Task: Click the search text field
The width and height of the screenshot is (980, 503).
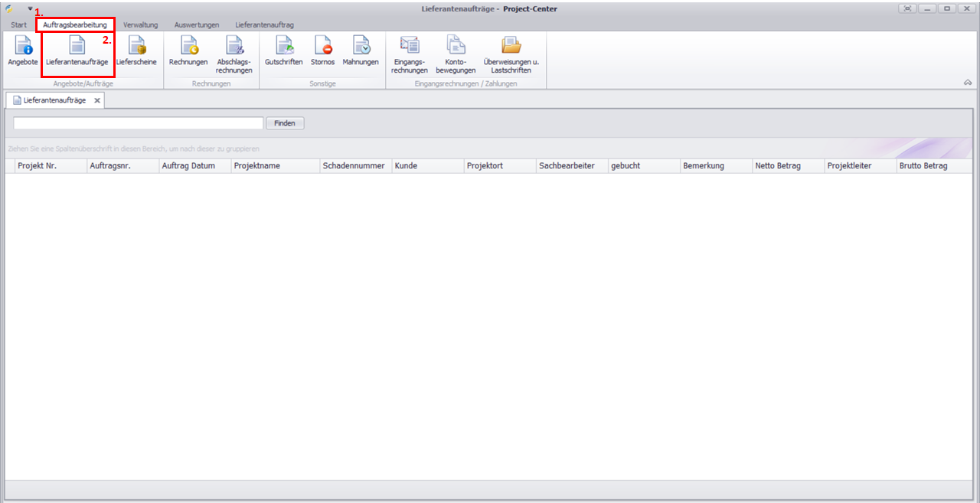Action: (x=138, y=123)
